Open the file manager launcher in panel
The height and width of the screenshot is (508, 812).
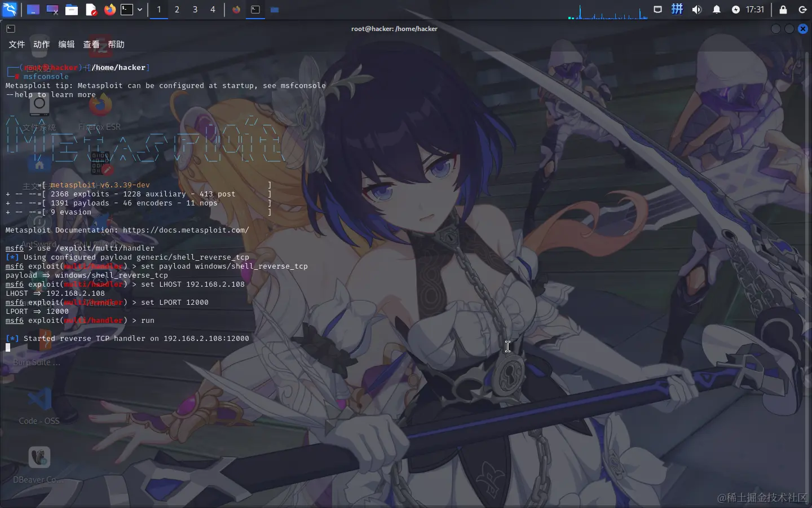click(72, 10)
